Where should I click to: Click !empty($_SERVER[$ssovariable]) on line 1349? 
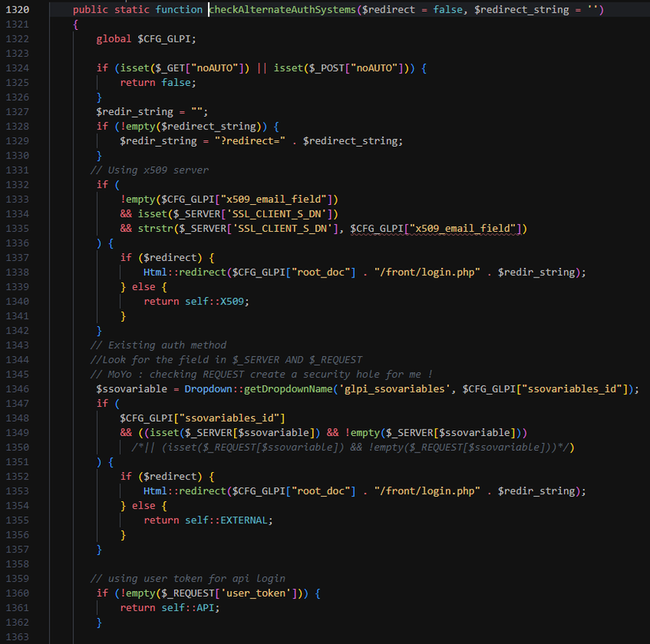433,433
